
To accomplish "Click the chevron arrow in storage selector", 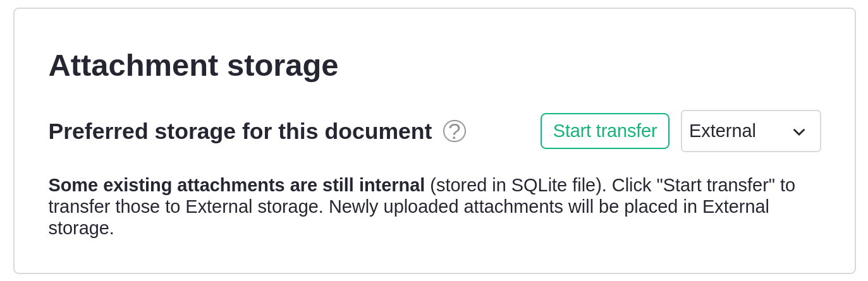I will tap(798, 131).
